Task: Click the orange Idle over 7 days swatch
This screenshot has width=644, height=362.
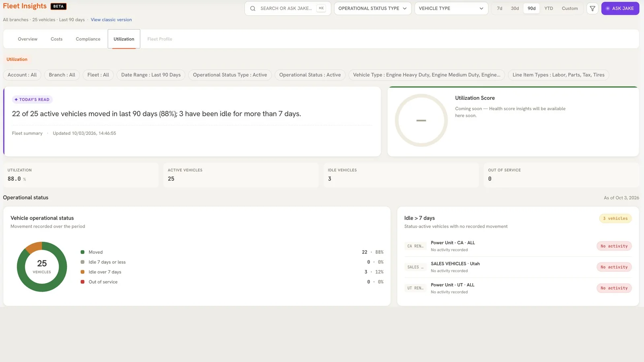Action: coord(83,272)
